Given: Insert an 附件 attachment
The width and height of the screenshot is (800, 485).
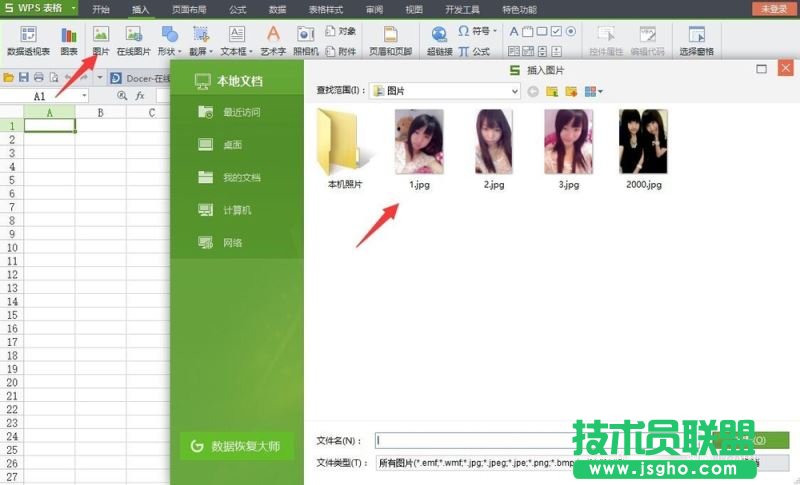Looking at the screenshot, I should coord(340,51).
